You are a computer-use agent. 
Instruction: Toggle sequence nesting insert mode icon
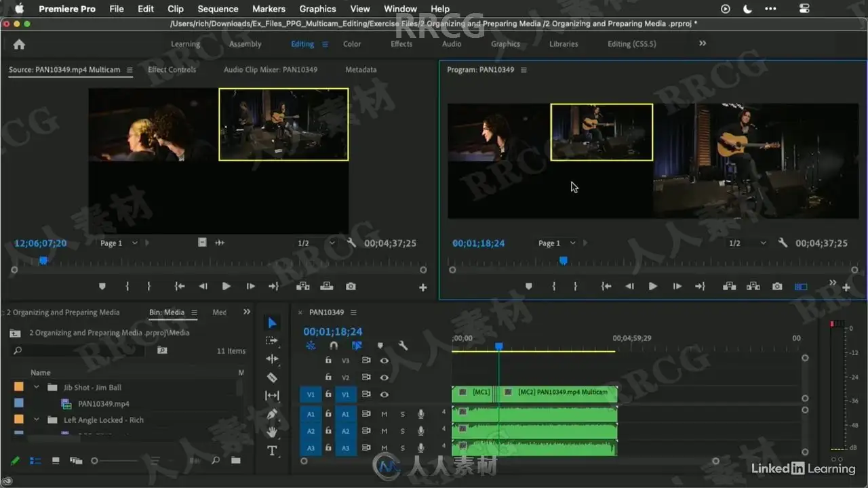click(x=311, y=346)
